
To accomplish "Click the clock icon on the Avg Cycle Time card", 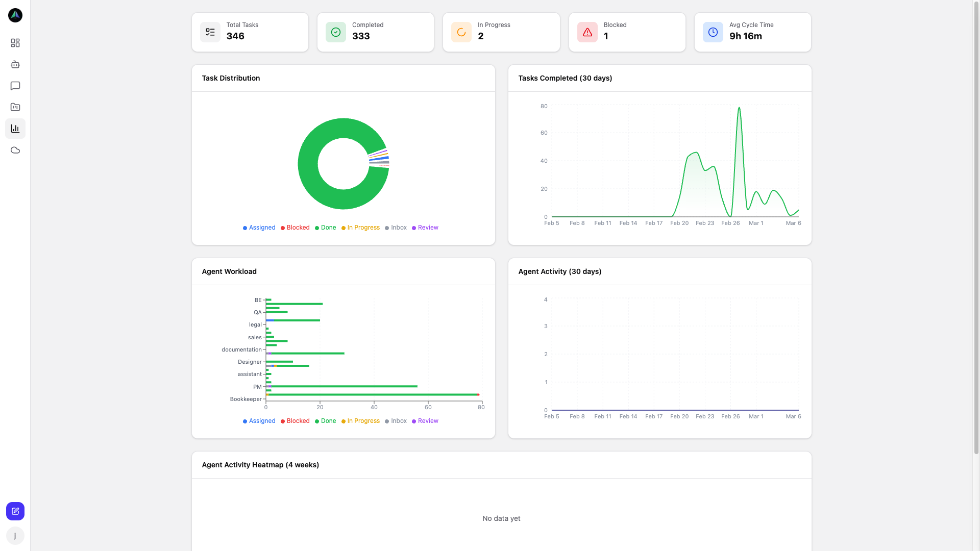I will (713, 32).
